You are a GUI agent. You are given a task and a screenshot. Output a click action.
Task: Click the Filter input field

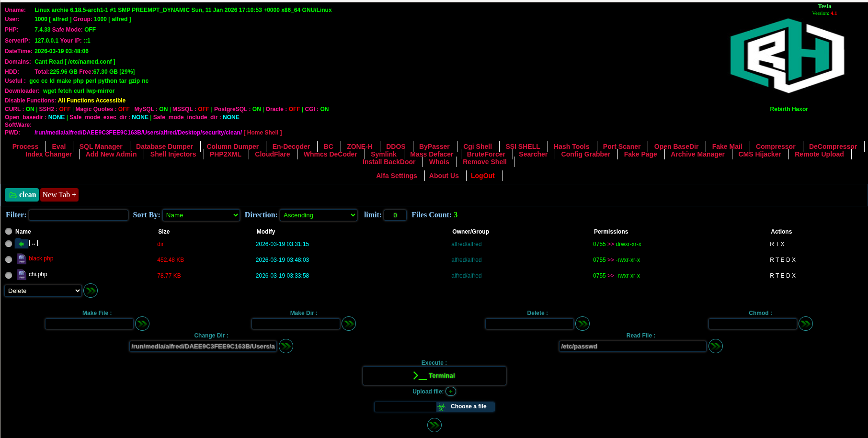pos(79,215)
